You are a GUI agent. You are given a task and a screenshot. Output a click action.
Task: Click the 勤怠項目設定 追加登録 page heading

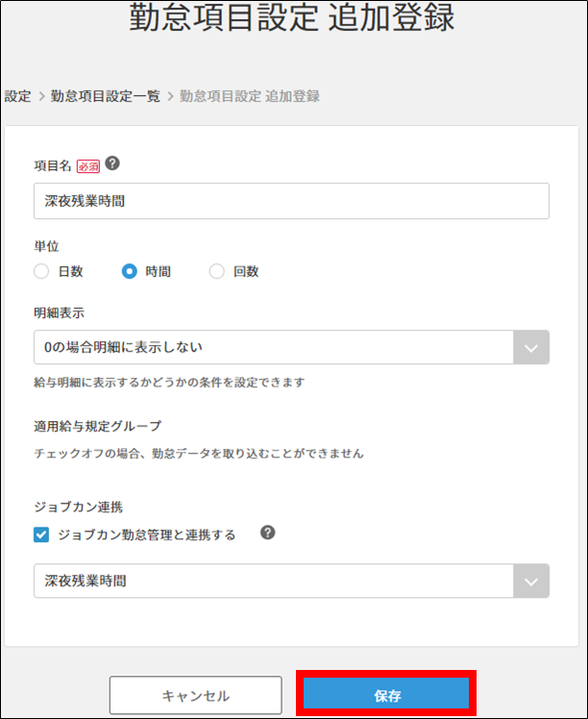click(292, 20)
